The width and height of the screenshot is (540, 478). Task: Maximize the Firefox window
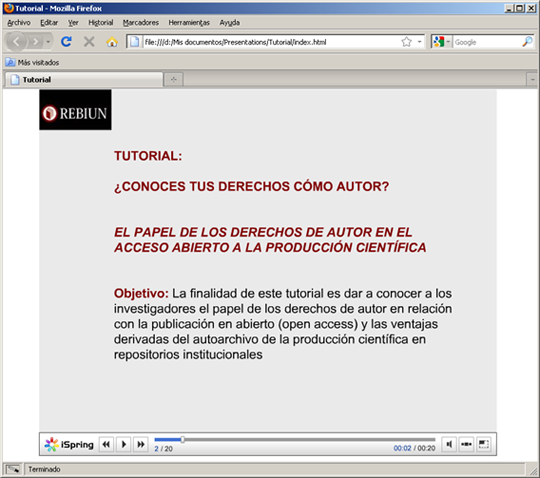520,8
